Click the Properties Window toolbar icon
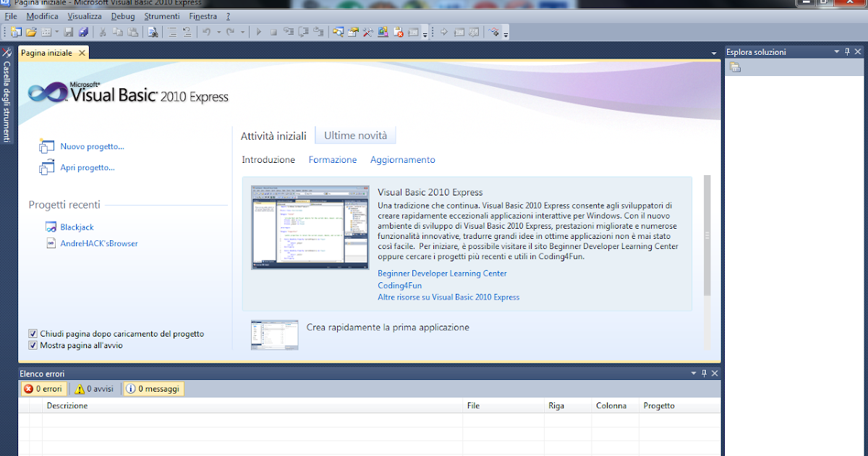Image resolution: width=868 pixels, height=456 pixels. (x=352, y=32)
